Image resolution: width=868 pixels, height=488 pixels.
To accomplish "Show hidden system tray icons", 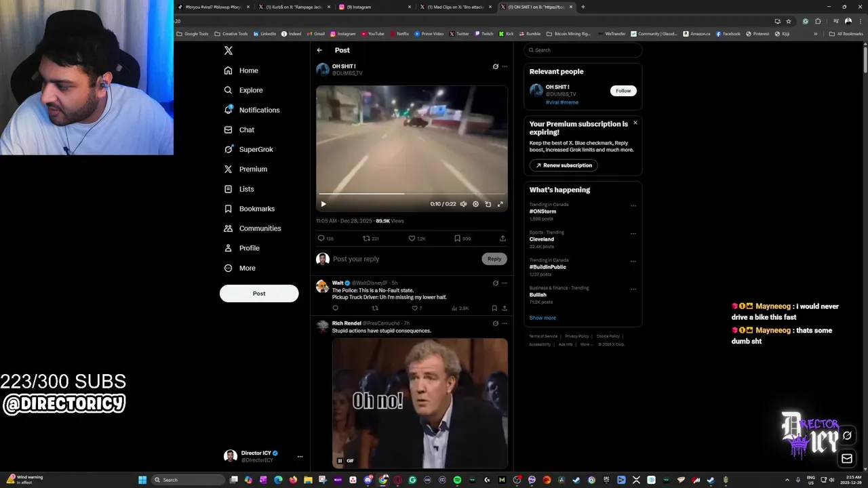I will click(787, 480).
